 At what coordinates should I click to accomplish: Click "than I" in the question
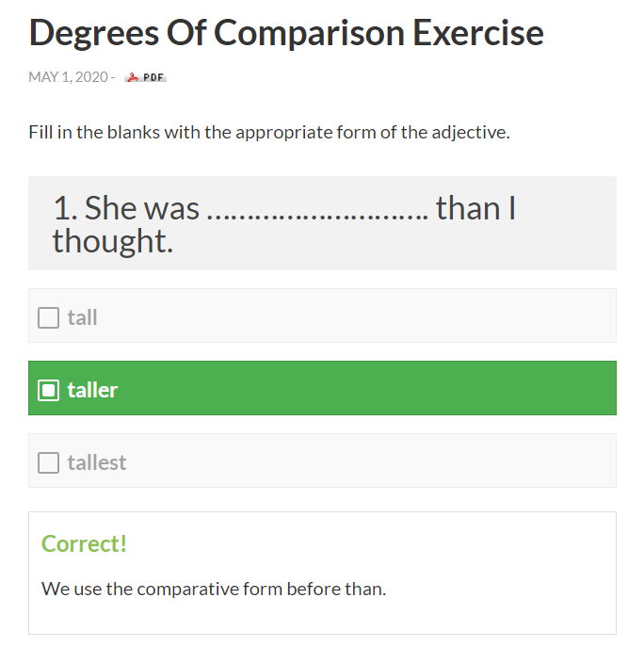[x=476, y=208]
